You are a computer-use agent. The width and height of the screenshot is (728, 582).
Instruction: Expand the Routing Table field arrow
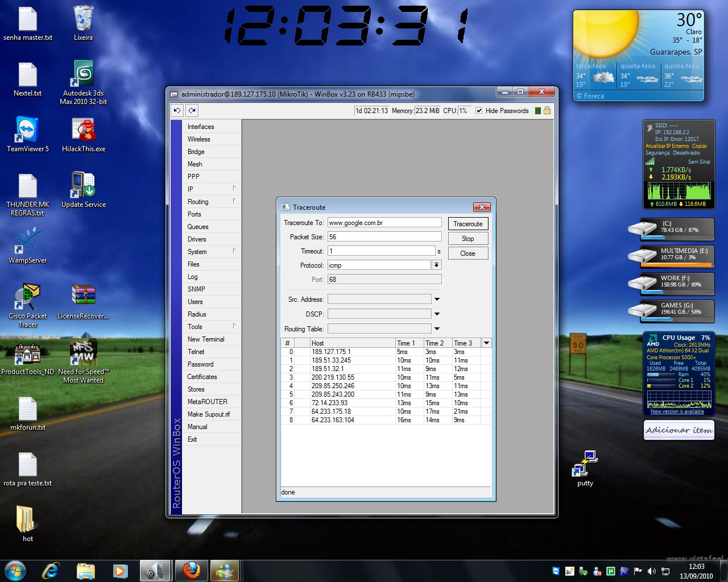click(x=437, y=329)
